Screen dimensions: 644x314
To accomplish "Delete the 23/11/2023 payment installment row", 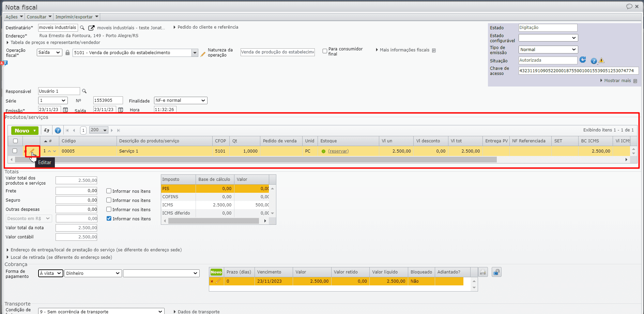I will [212, 281].
